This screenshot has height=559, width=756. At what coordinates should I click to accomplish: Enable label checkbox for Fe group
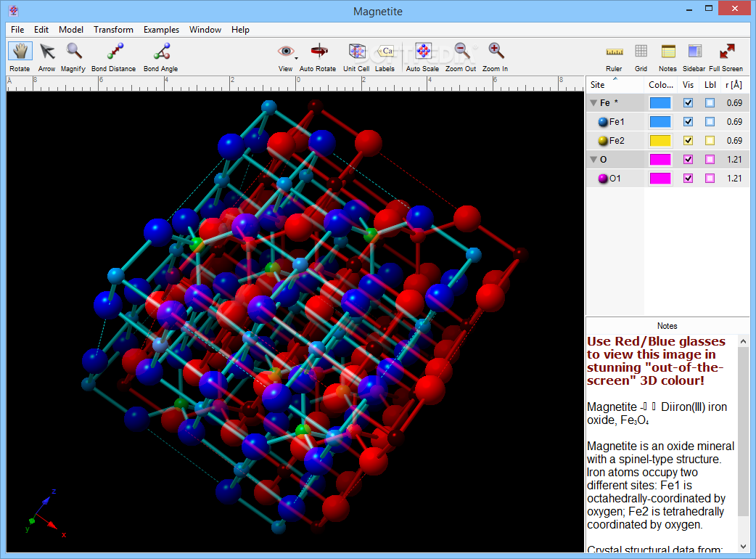[x=710, y=103]
